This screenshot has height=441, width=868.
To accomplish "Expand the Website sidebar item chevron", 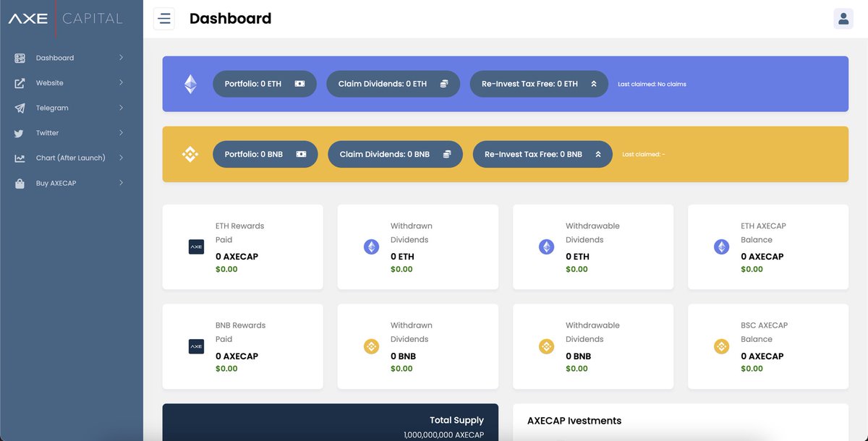I will [x=122, y=82].
